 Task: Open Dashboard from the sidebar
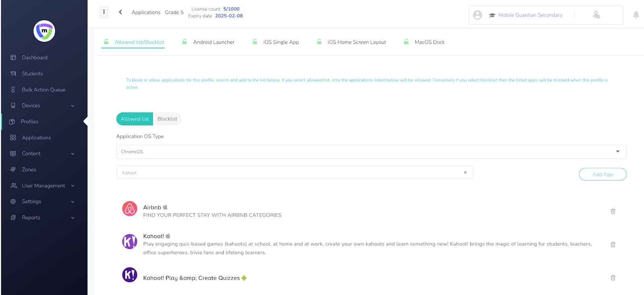[35, 58]
